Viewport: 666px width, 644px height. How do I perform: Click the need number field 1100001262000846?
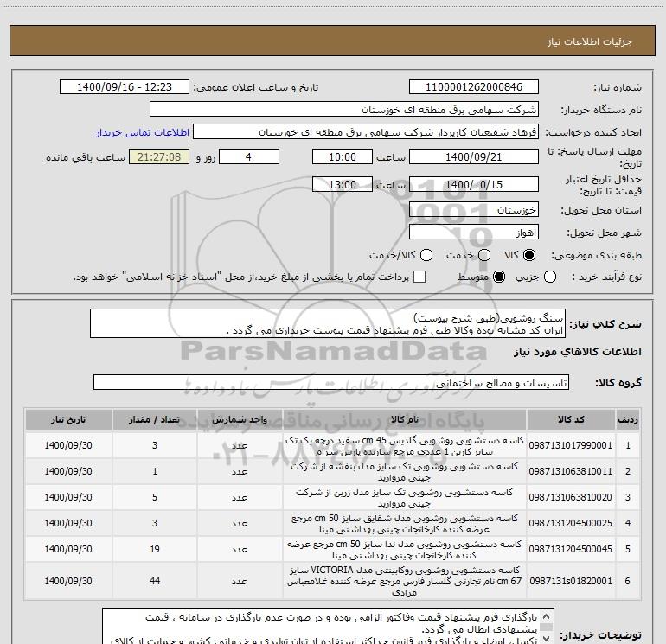click(474, 87)
